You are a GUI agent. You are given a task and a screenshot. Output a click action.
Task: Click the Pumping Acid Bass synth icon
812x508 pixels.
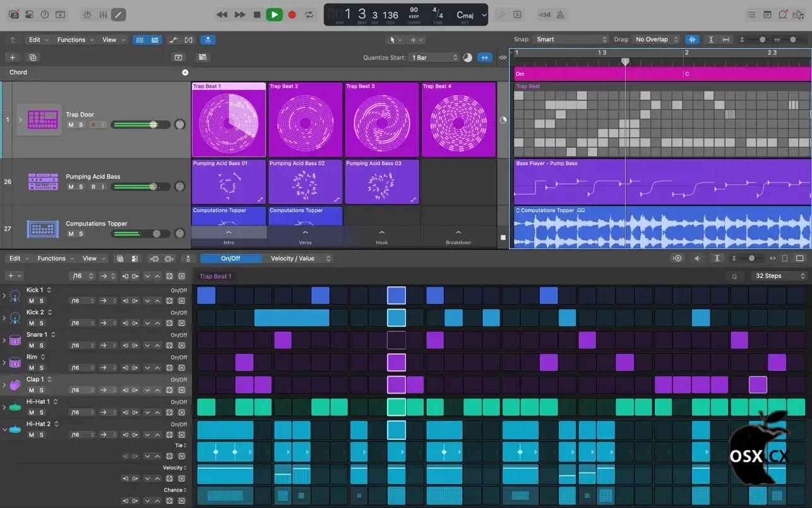(42, 182)
